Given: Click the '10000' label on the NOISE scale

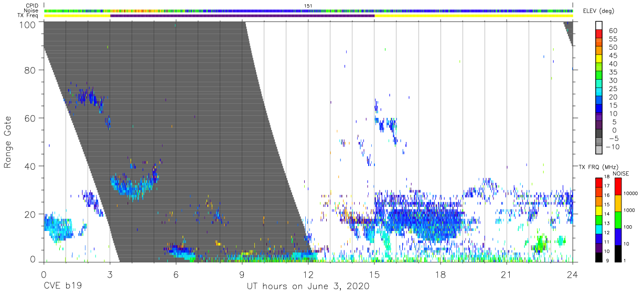Looking at the screenshot, I should tap(631, 194).
